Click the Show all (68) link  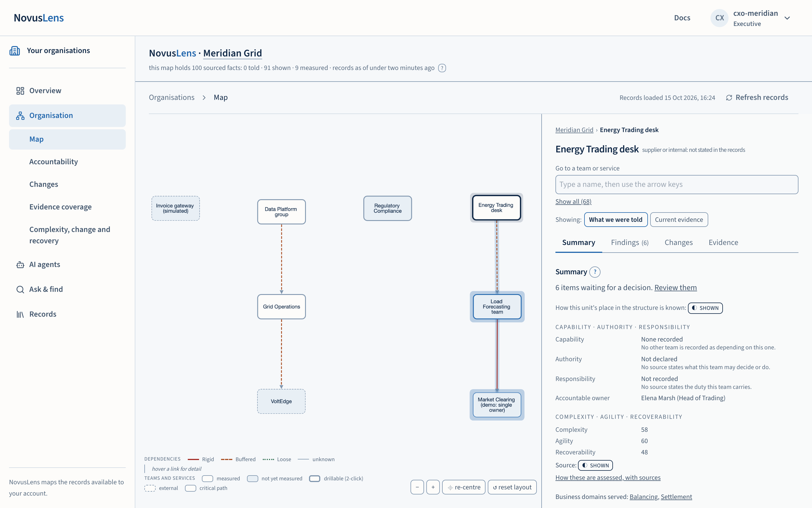tap(573, 202)
